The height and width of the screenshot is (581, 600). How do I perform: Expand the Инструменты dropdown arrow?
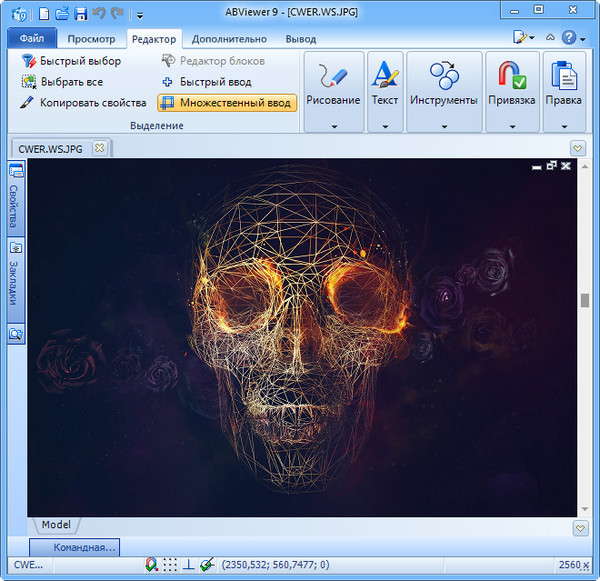coord(443,126)
